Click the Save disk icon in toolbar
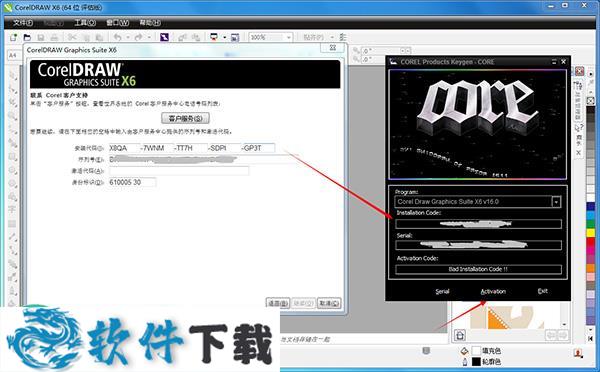Screen dimensions: 600x372 click(x=41, y=38)
